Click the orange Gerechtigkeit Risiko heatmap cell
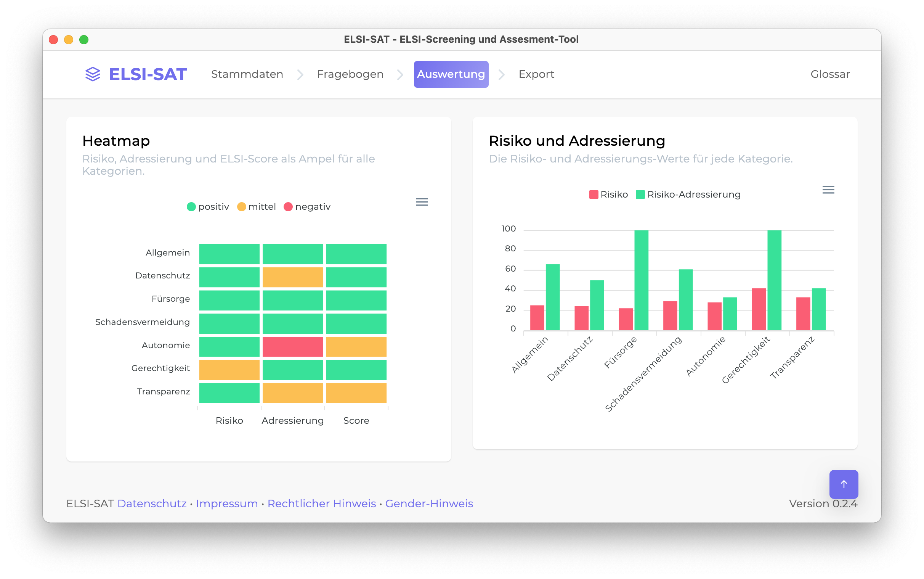Viewport: 924px width, 579px height. pyautogui.click(x=229, y=370)
